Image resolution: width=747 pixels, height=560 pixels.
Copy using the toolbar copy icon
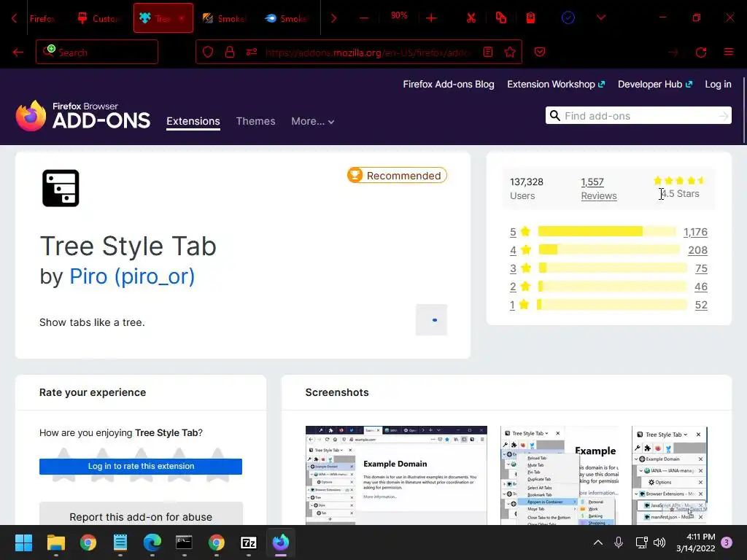(500, 18)
